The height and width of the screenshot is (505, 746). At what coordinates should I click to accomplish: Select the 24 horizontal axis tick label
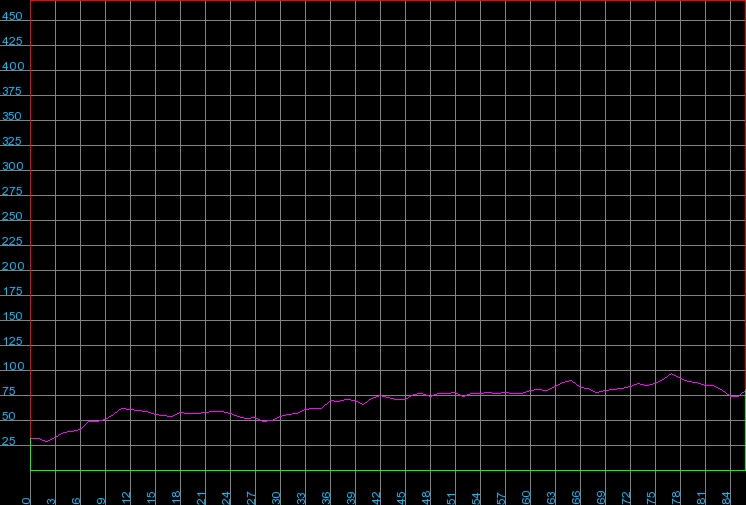226,498
